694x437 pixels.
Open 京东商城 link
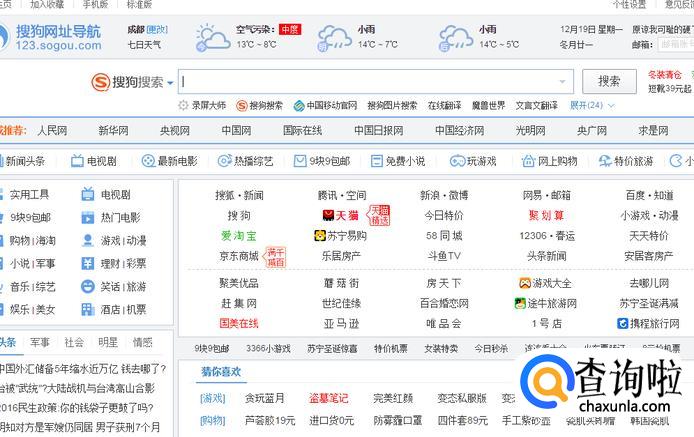(239, 256)
